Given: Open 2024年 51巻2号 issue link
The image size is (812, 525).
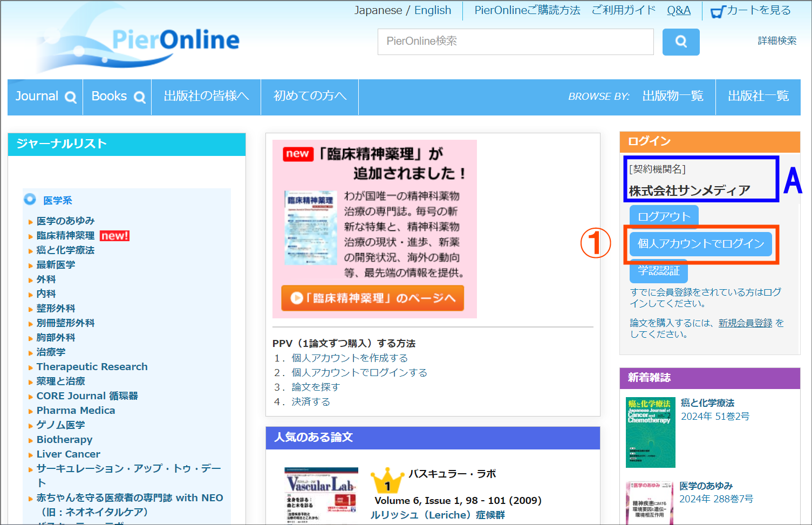Looking at the screenshot, I should [715, 416].
